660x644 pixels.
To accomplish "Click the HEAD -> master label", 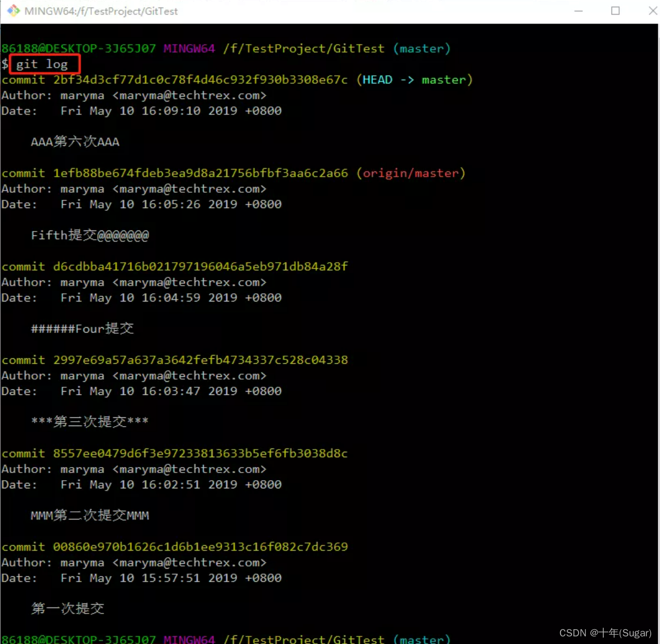I will (x=415, y=80).
